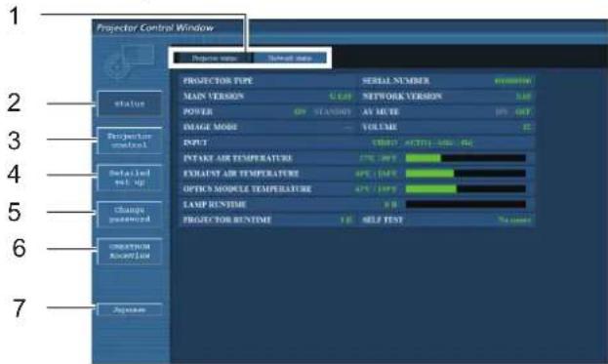608x364 pixels.
Task: Open the Projector control page
Action: click(130, 141)
